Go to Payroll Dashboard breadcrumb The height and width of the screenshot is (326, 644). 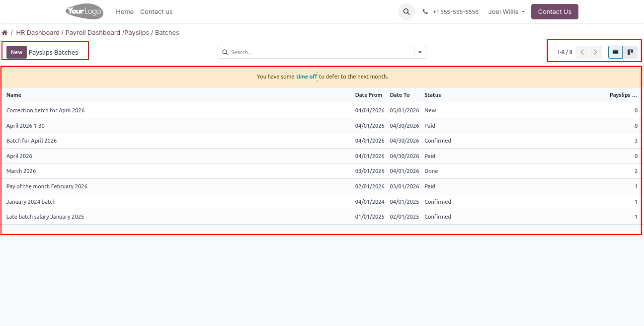pyautogui.click(x=93, y=33)
